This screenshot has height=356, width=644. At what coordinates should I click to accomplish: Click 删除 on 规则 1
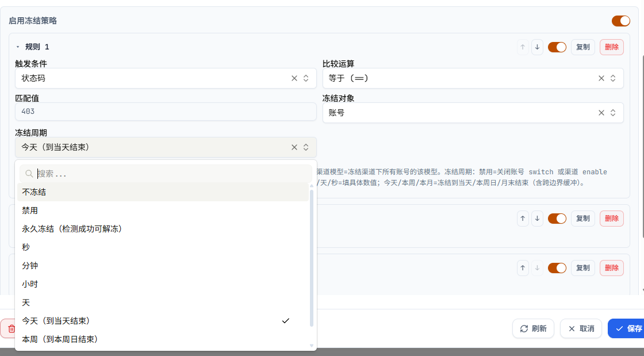pyautogui.click(x=612, y=47)
